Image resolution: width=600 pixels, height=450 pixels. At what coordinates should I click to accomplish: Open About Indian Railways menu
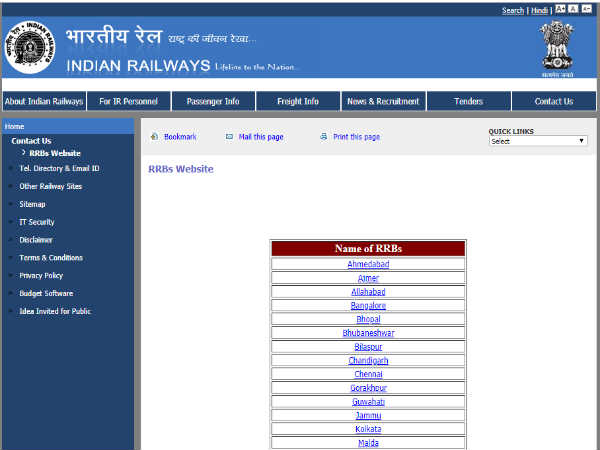(x=44, y=101)
